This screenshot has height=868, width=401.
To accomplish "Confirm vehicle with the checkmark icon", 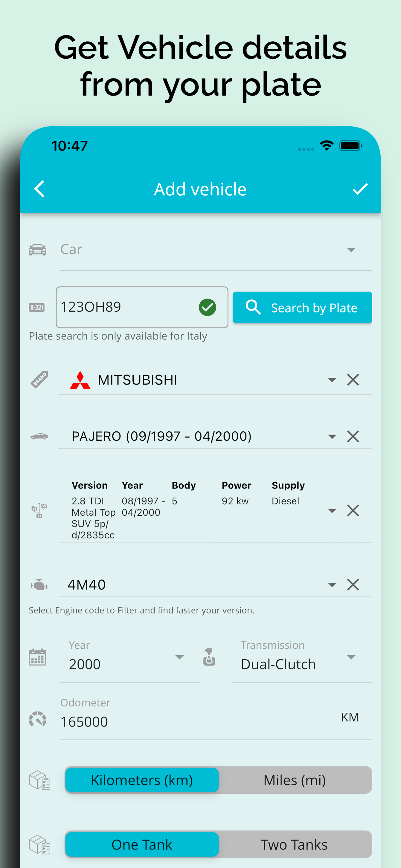I will point(360,189).
